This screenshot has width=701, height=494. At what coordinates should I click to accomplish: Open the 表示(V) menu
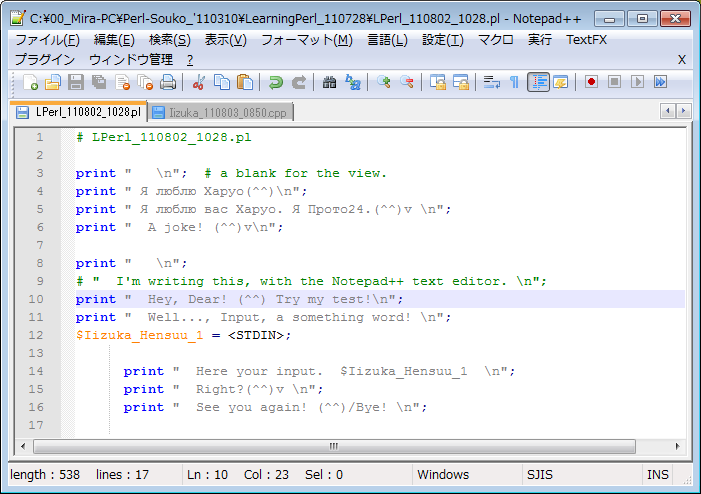225,40
